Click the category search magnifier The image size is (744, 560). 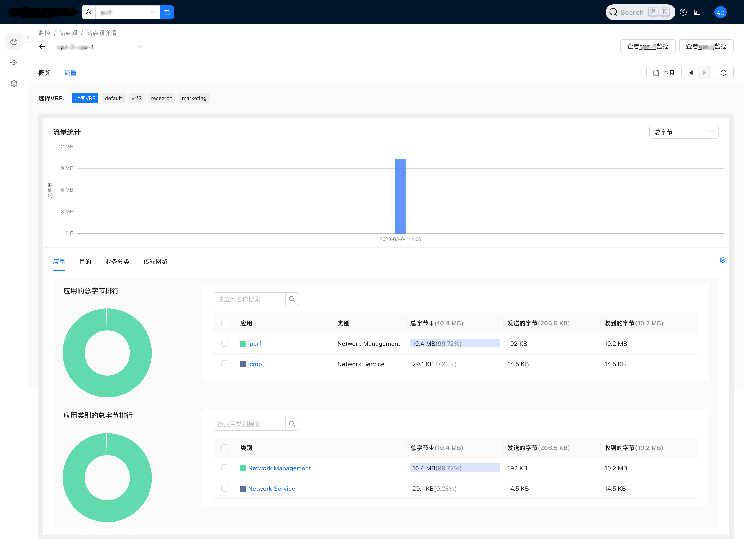coord(292,424)
